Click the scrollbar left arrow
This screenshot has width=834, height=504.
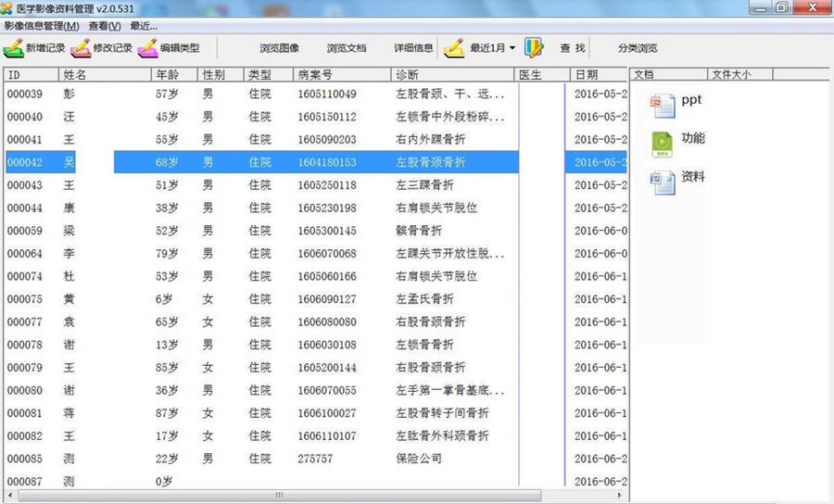pos(10,496)
